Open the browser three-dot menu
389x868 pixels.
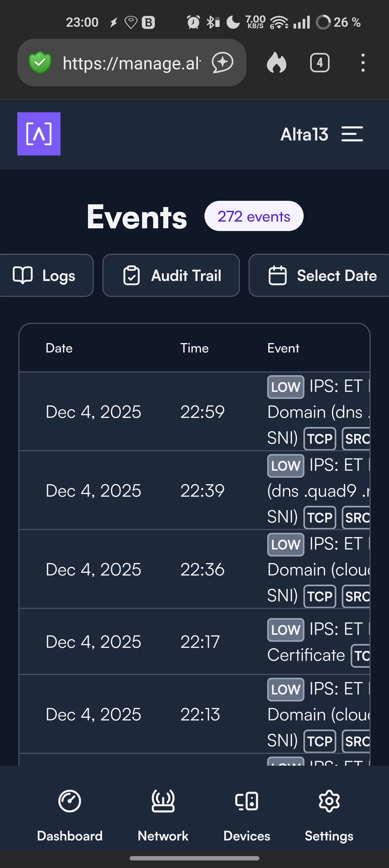coord(363,63)
